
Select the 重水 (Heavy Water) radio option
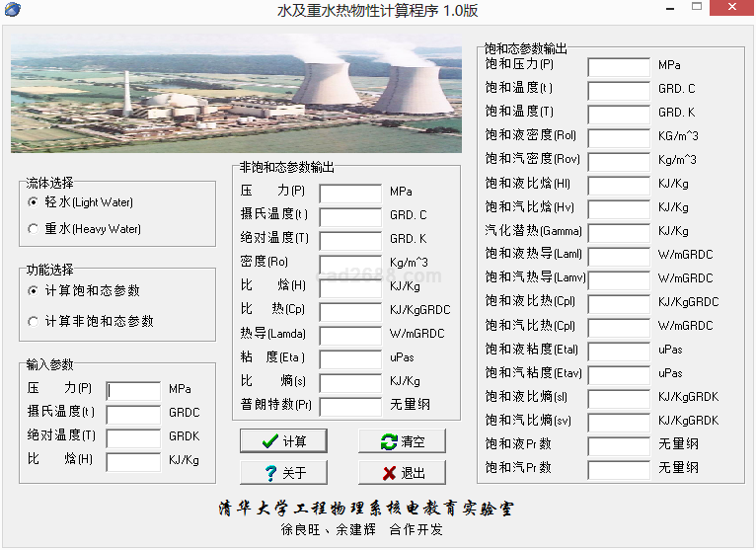pos(34,229)
